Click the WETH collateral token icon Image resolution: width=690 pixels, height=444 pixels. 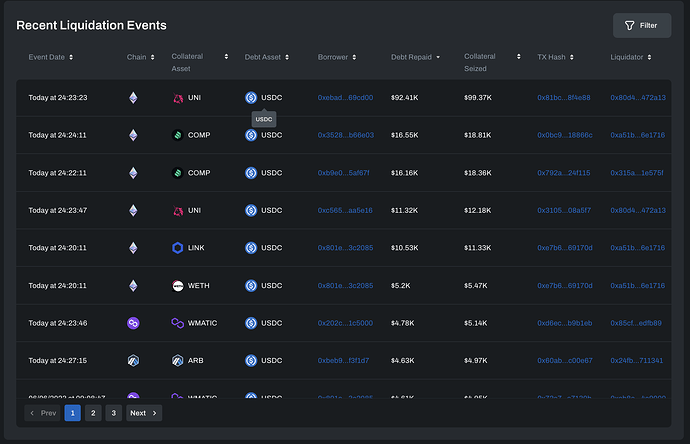click(x=178, y=286)
